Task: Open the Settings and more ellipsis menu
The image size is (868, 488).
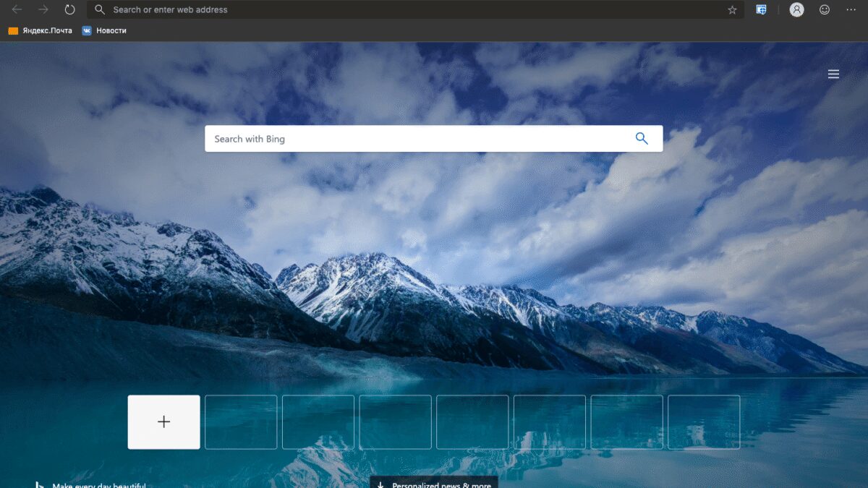Action: pyautogui.click(x=851, y=10)
